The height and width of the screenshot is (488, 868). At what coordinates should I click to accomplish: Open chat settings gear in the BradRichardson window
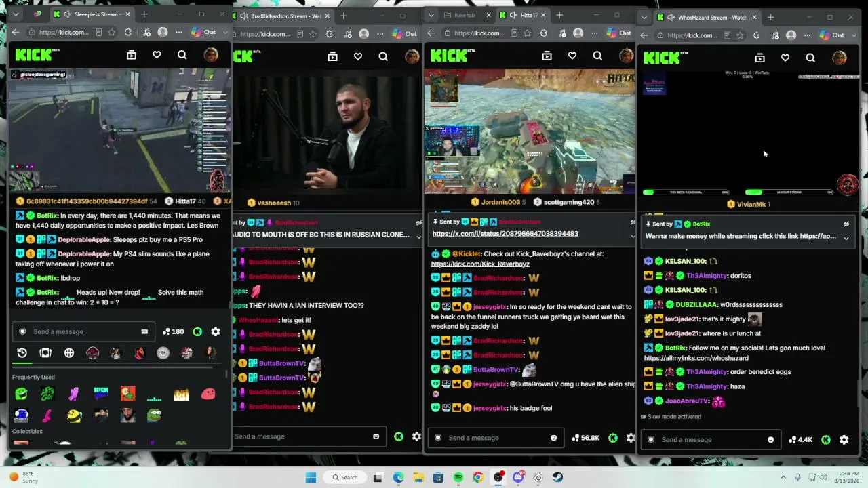416,436
